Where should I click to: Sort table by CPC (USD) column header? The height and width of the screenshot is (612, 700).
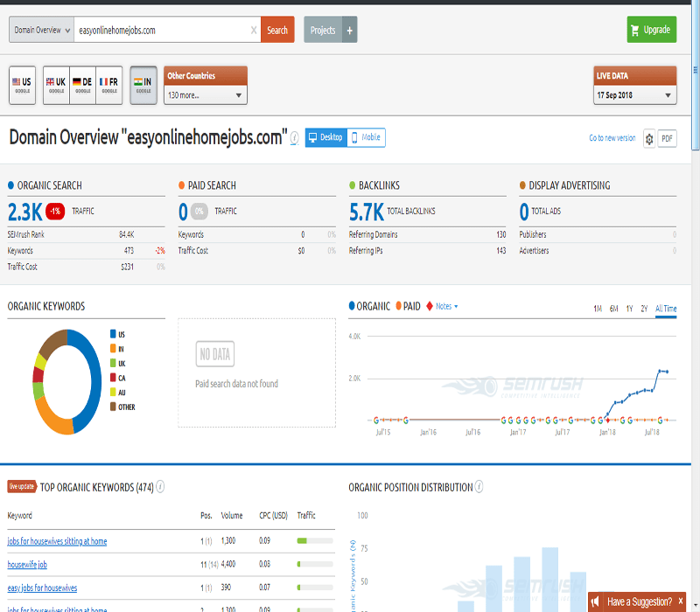coord(273,516)
